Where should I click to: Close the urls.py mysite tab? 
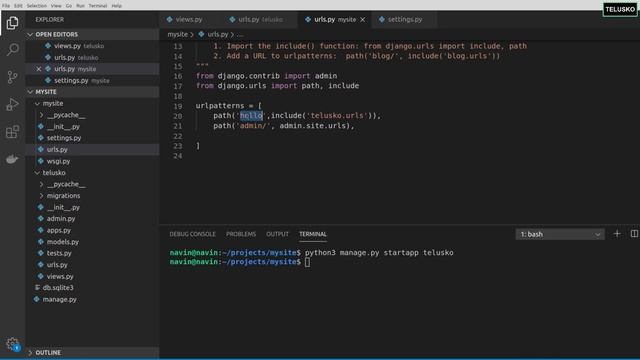tap(362, 20)
